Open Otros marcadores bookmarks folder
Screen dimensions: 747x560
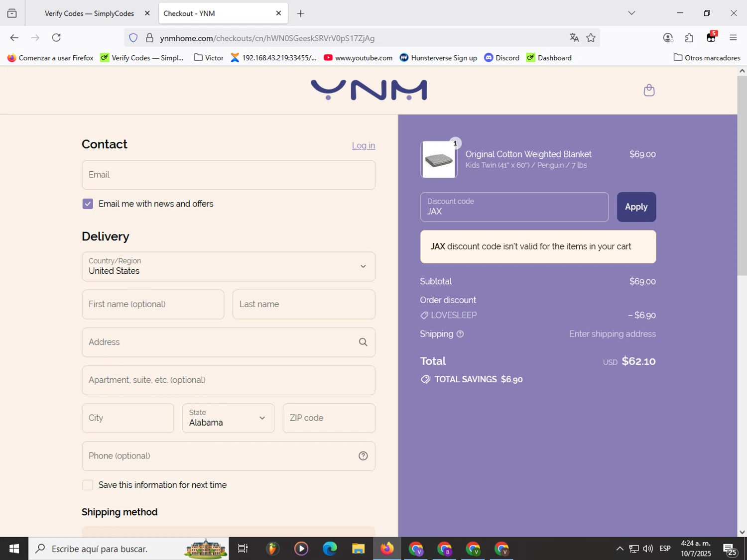coord(707,58)
